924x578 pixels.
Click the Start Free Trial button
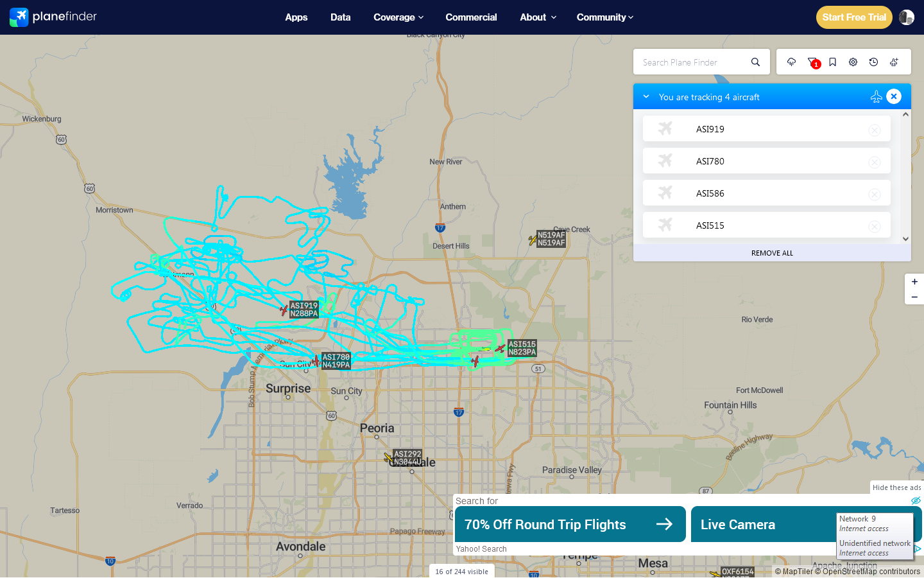click(854, 17)
